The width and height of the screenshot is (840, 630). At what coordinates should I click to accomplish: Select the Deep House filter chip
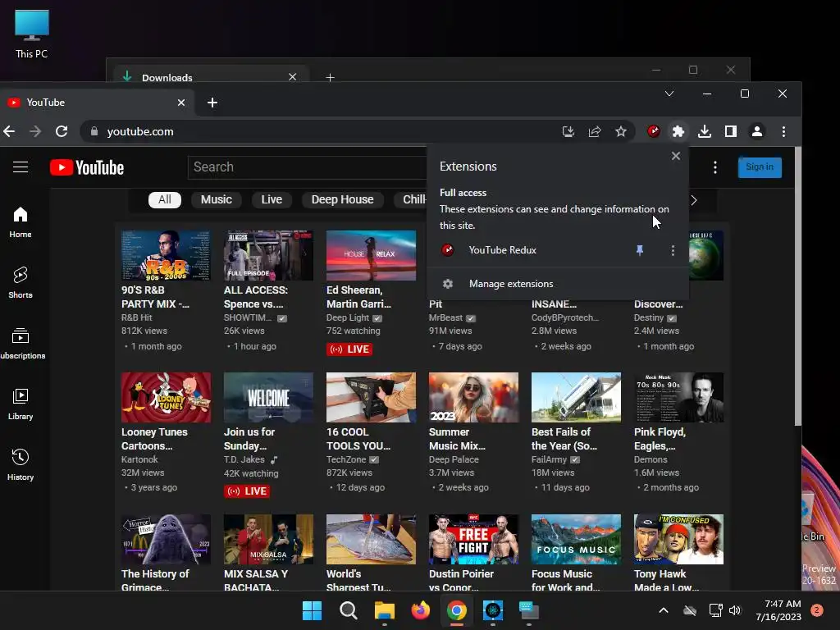(x=342, y=200)
